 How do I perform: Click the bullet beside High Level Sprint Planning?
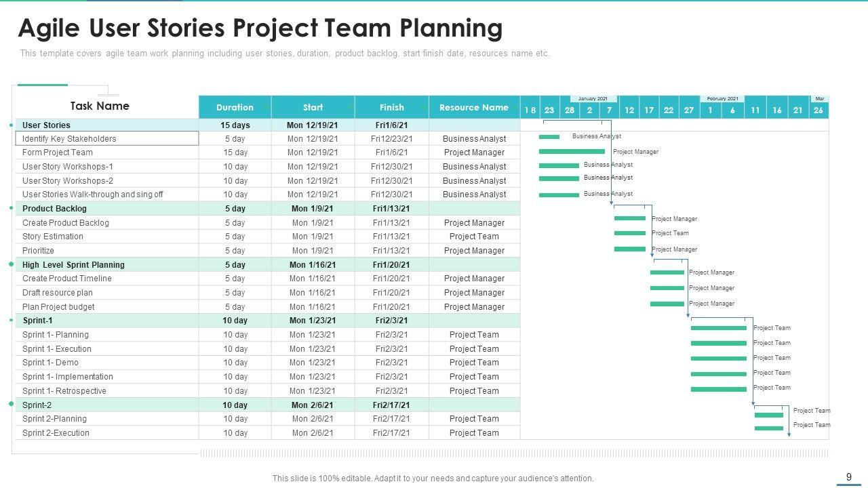(12, 264)
